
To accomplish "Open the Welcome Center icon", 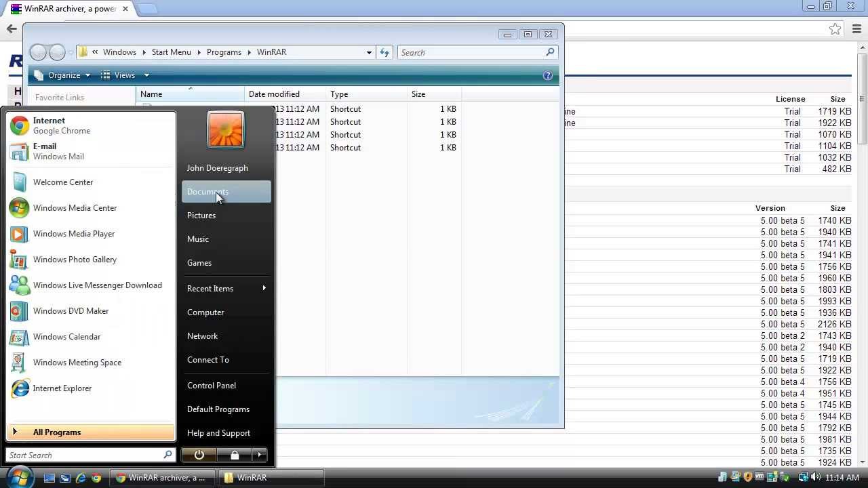I will coord(20,182).
